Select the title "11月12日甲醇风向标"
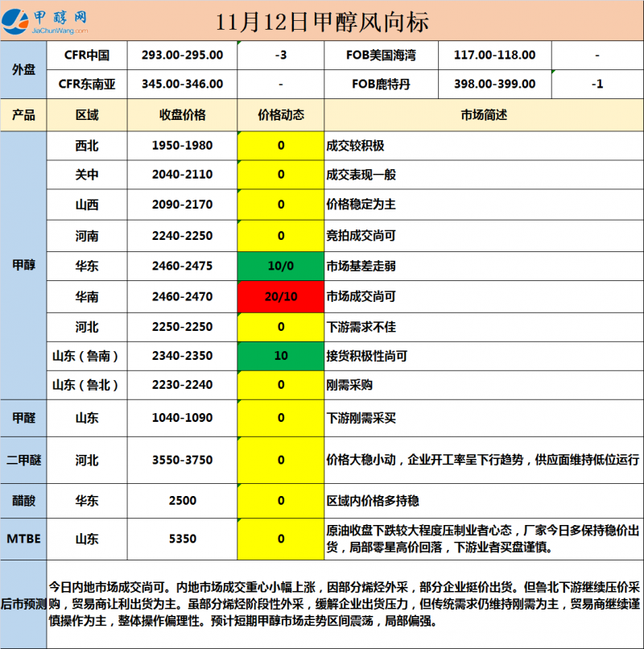 coord(322,22)
